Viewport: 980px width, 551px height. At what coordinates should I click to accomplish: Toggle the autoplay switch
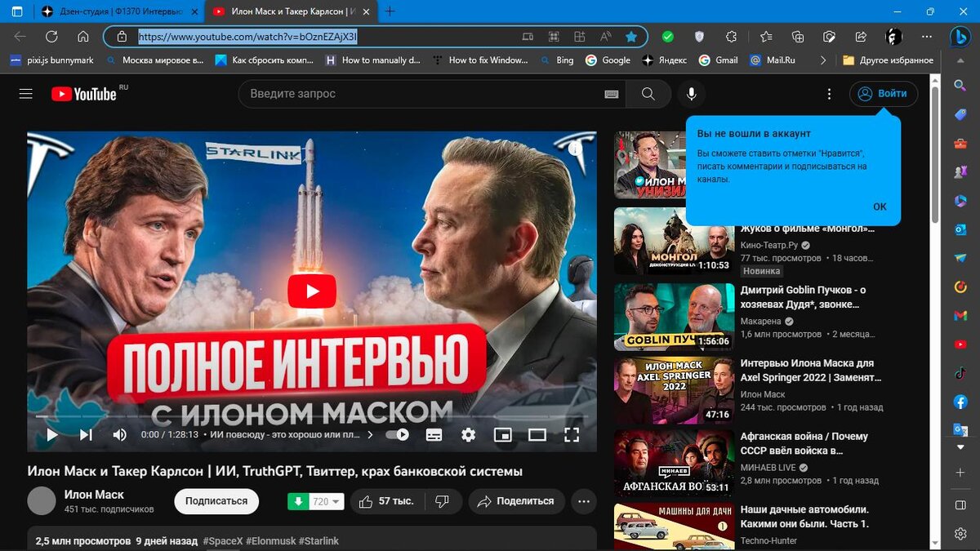[398, 435]
